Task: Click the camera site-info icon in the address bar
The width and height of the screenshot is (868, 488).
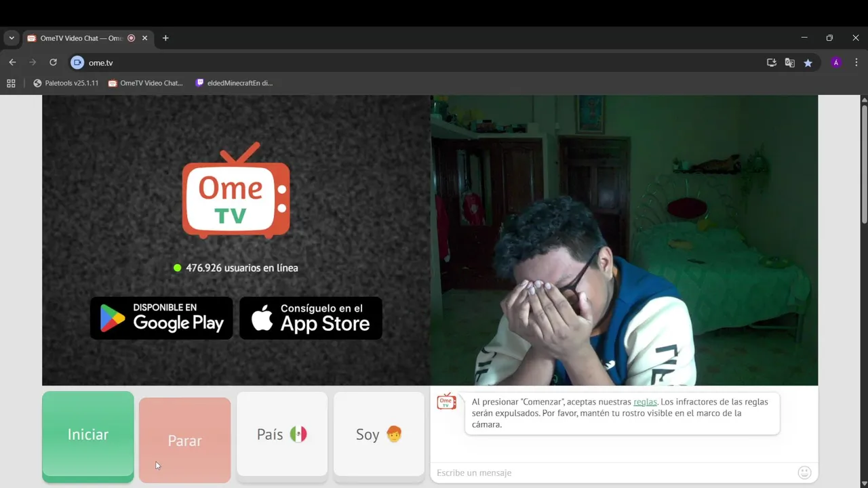Action: point(77,62)
